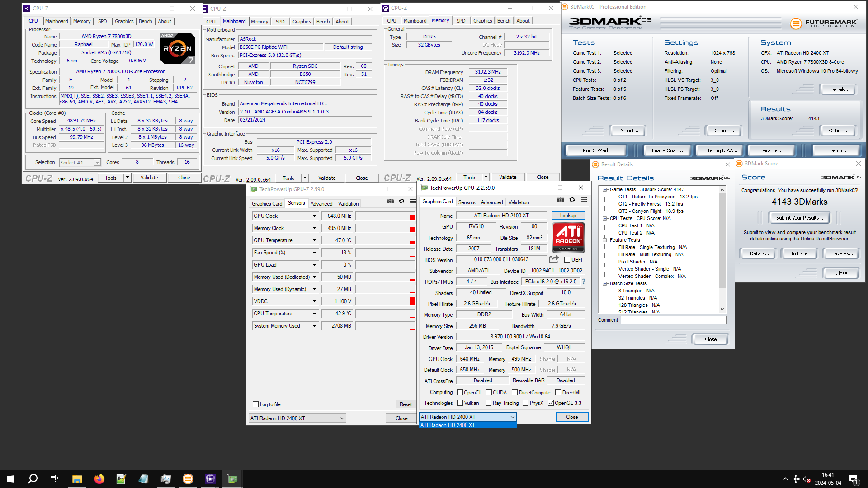Screen dimensions: 868x488
Task: Click camera screenshot icon in GPU-Z Sensors window
Action: point(390,202)
